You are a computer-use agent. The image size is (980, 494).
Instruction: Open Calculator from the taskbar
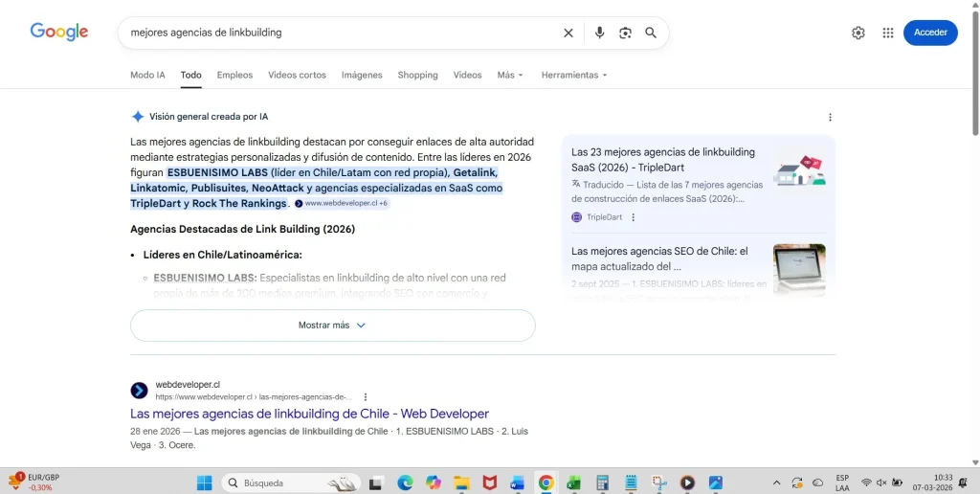603,483
